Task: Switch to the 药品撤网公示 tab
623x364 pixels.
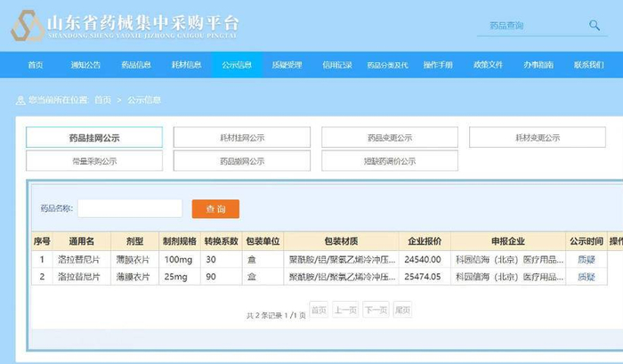Action: point(242,161)
